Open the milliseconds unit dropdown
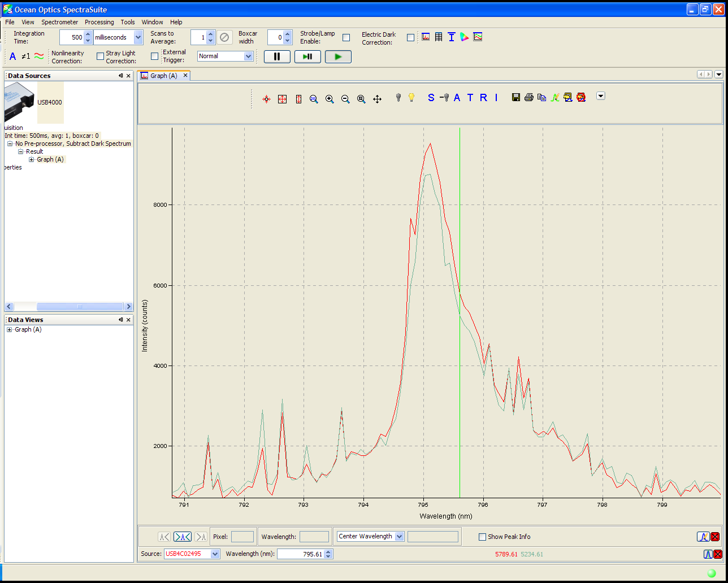Screen dimensions: 728x583 pos(138,37)
